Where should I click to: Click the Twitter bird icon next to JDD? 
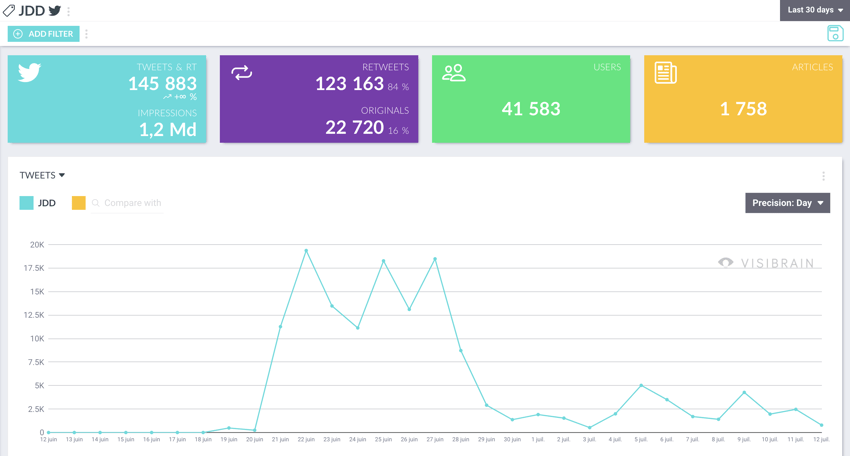tap(55, 10)
